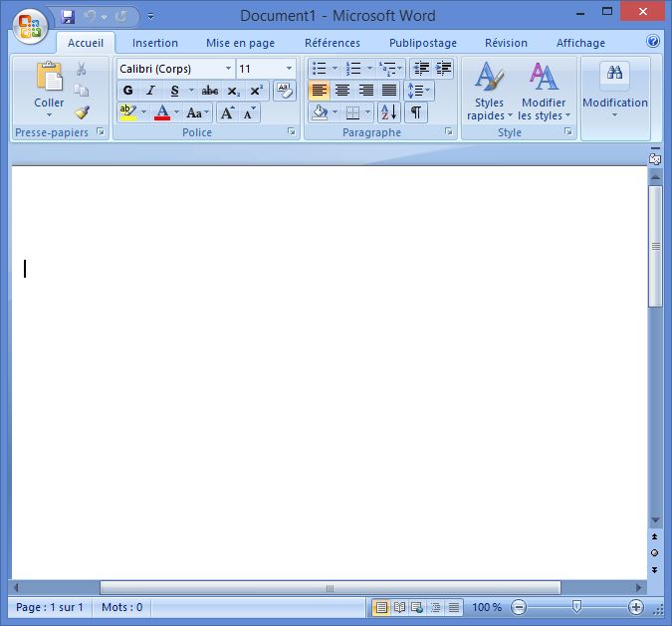Click the zoom slider handle
The image size is (672, 626).
pyautogui.click(x=576, y=607)
